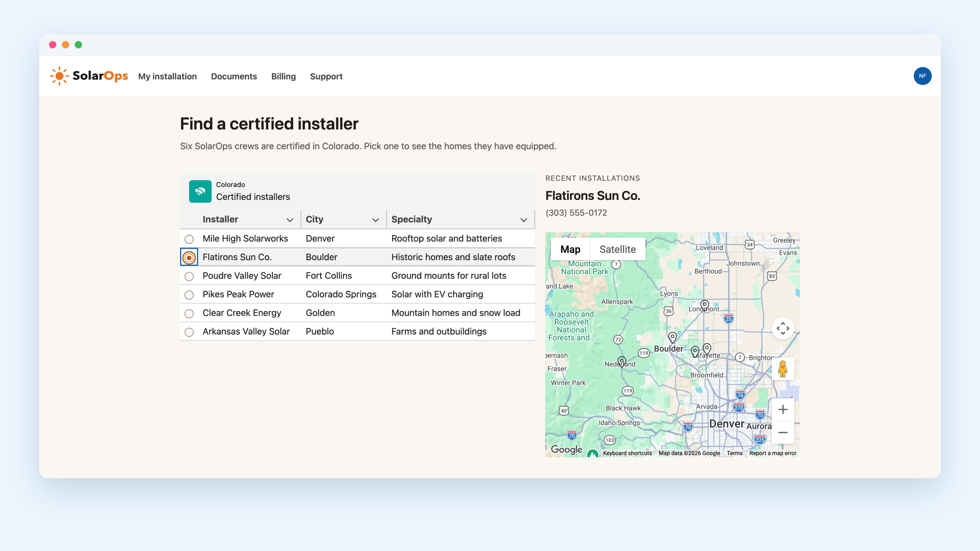Select Arkansas Valley Solar radio button

pos(189,332)
